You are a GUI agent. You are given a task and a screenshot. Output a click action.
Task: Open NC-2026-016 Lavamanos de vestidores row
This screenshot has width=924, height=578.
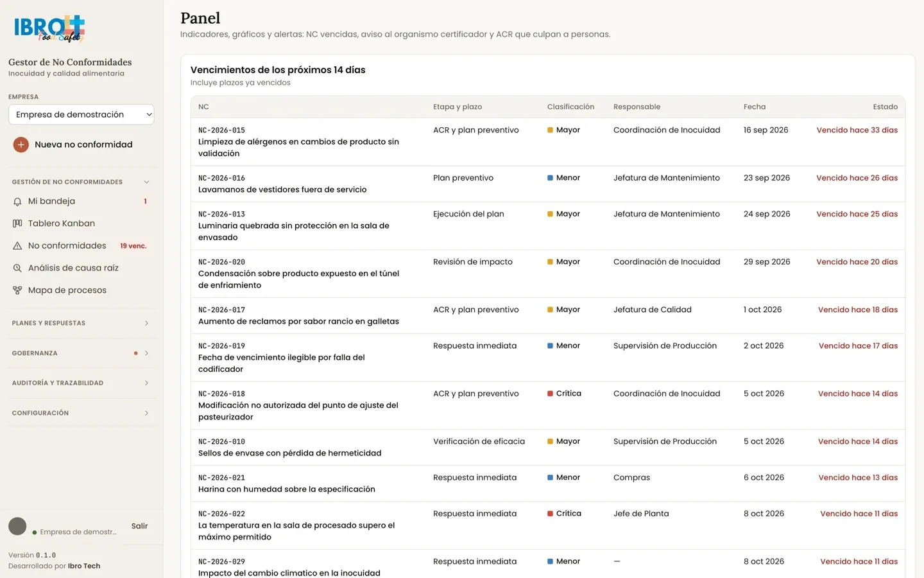coord(548,184)
